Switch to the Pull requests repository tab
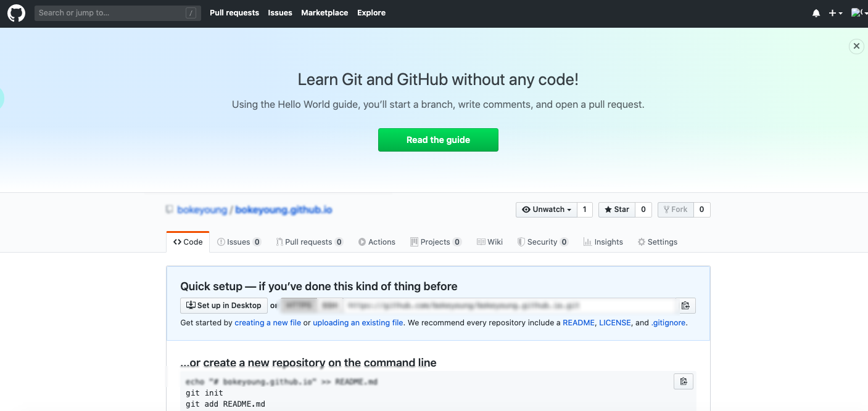The width and height of the screenshot is (868, 411). [310, 242]
